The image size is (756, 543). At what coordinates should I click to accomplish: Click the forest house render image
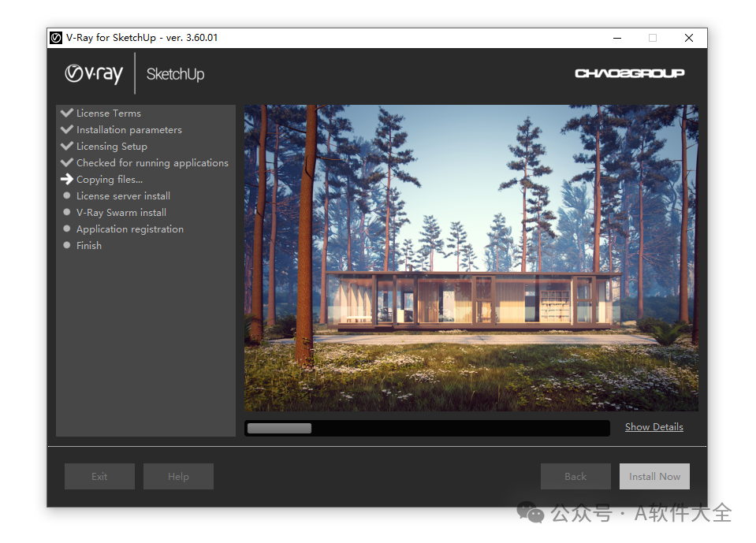[471, 258]
